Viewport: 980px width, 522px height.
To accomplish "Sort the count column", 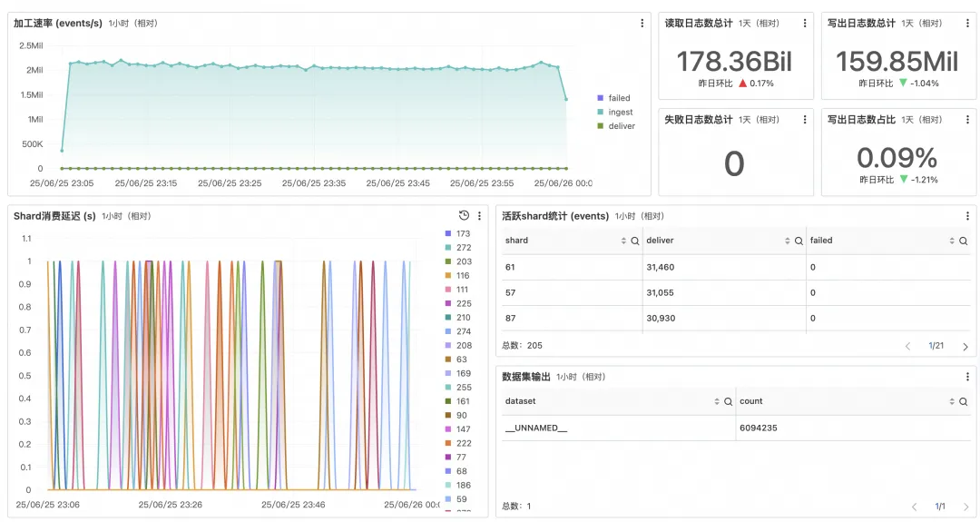I will tap(952, 401).
